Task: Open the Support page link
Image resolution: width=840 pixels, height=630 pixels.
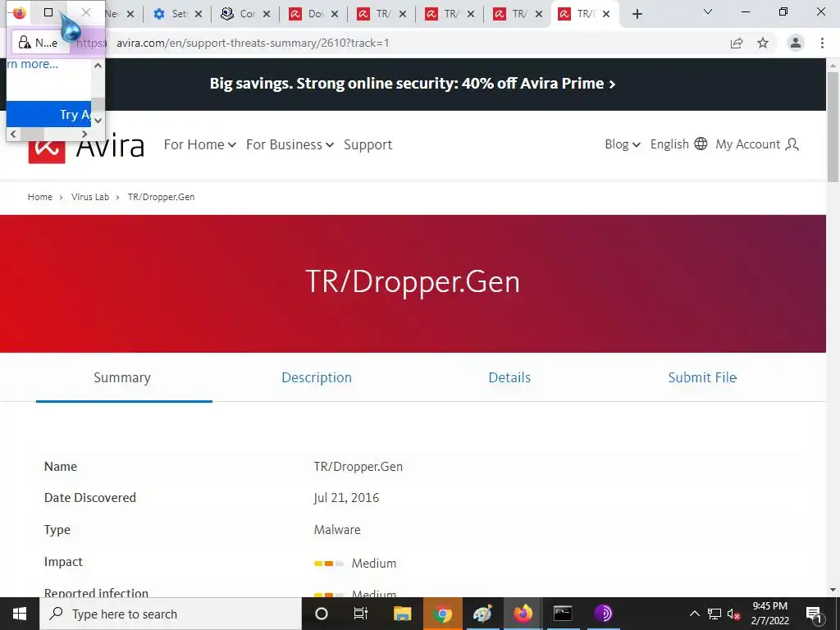Action: [368, 144]
